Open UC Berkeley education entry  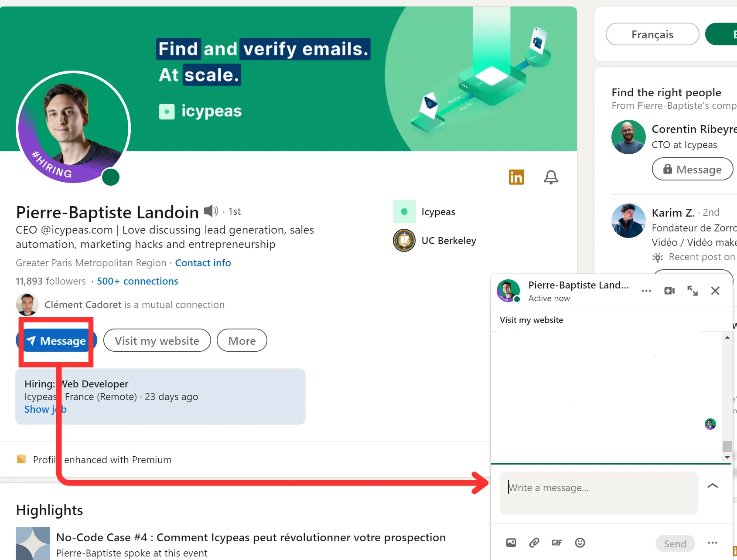pos(449,241)
